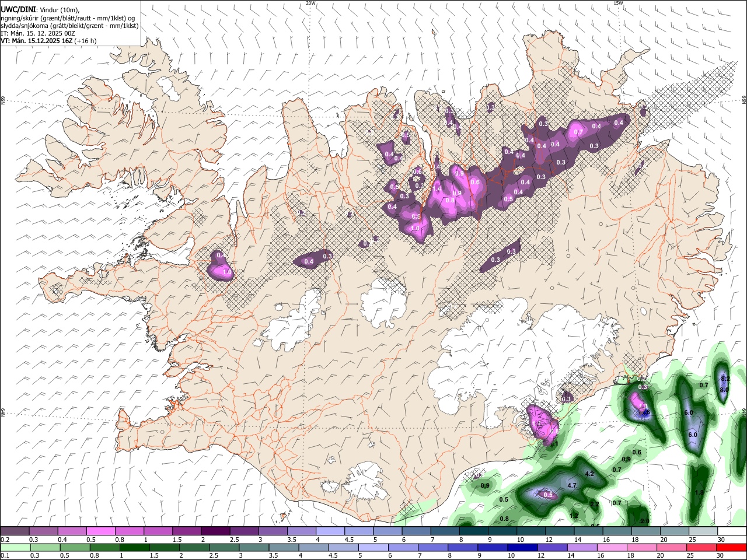Click the header line starting "slydda/snjókoma"
Screen dimensions: 747x560
[x=69, y=26]
